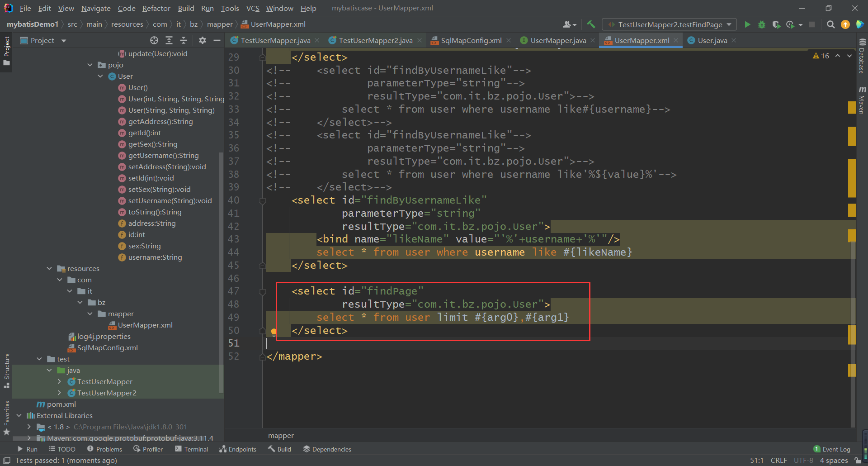Switch to the SqlMapConfig.xml tab
868x466 pixels.
471,41
